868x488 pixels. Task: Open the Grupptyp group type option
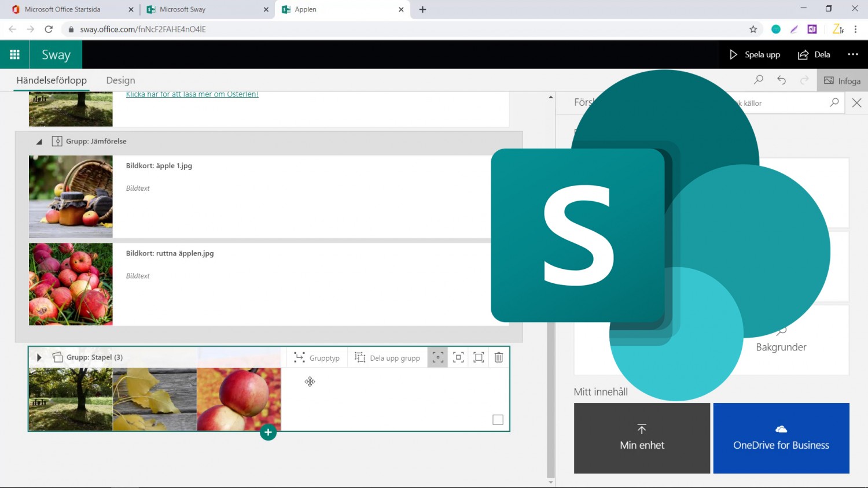pyautogui.click(x=317, y=358)
